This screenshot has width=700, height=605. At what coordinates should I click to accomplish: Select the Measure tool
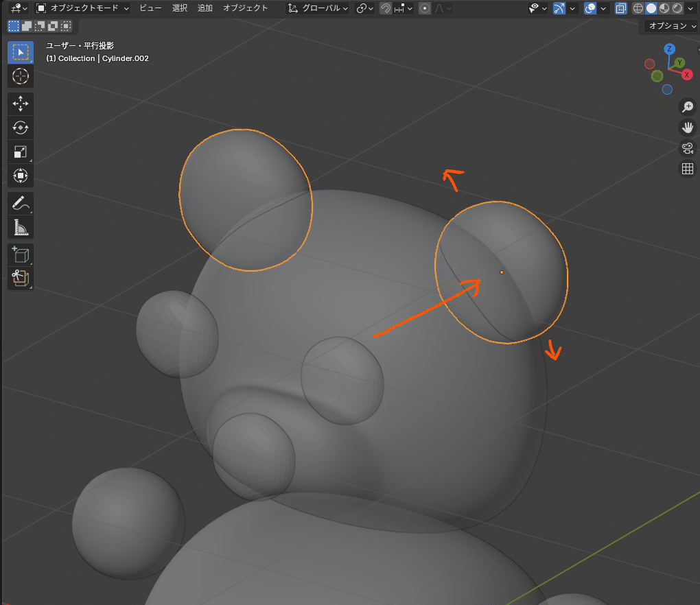pos(20,228)
